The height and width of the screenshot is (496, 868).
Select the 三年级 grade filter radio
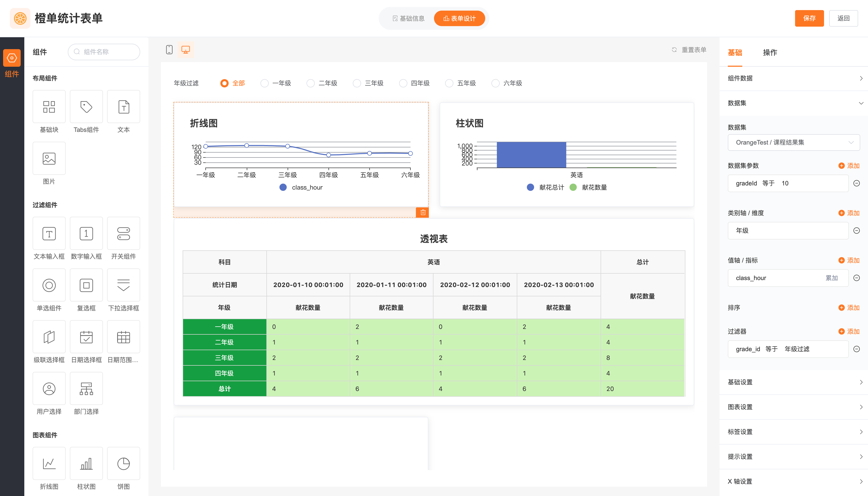tap(357, 83)
